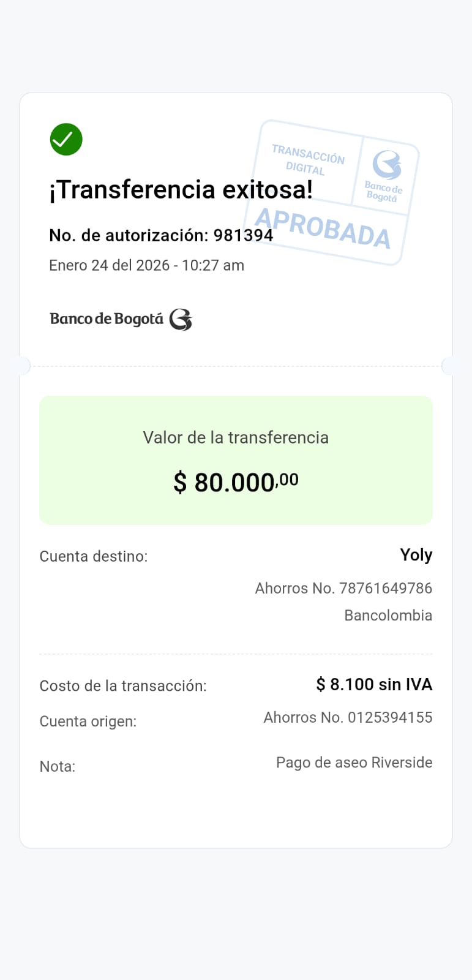The height and width of the screenshot is (980, 472).
Task: Click the Cuenta destino label
Action: (x=94, y=556)
